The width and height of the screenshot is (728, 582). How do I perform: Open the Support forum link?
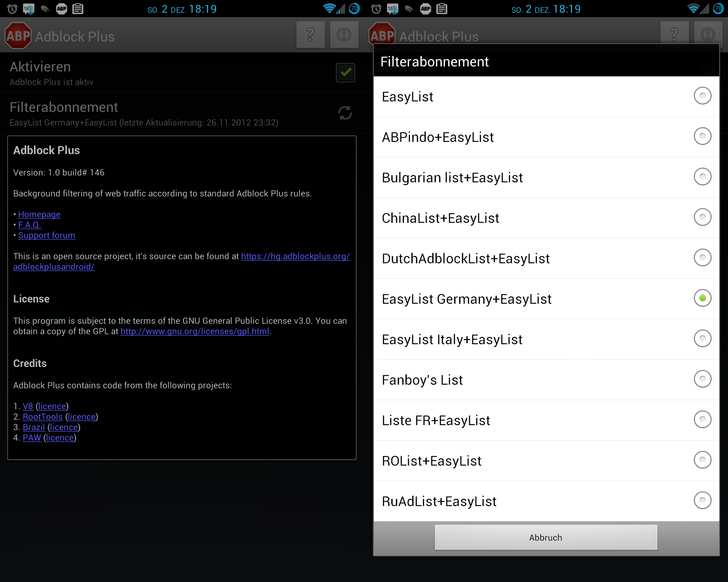point(47,235)
